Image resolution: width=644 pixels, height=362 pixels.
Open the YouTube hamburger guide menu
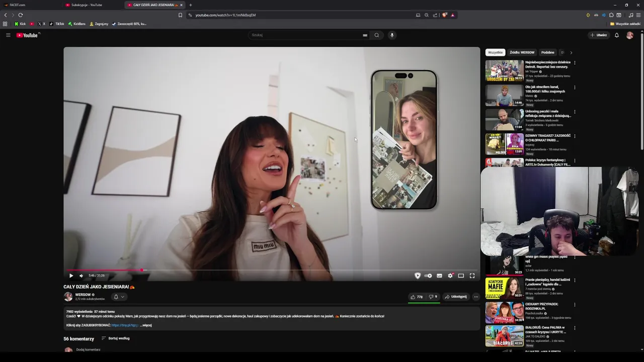click(8, 35)
